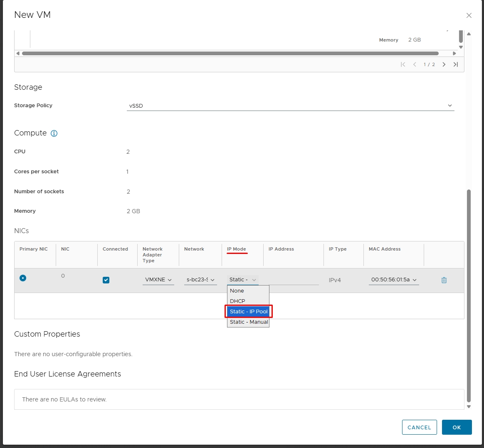This screenshot has height=448, width=484.
Task: Choose Static - IP Pool option
Action: pos(249,312)
